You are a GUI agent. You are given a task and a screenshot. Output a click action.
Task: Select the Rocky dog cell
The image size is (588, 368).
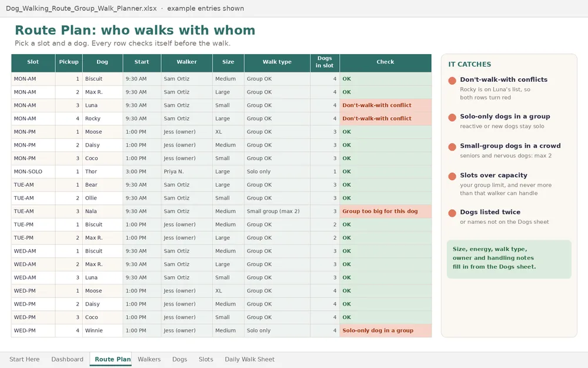102,119
